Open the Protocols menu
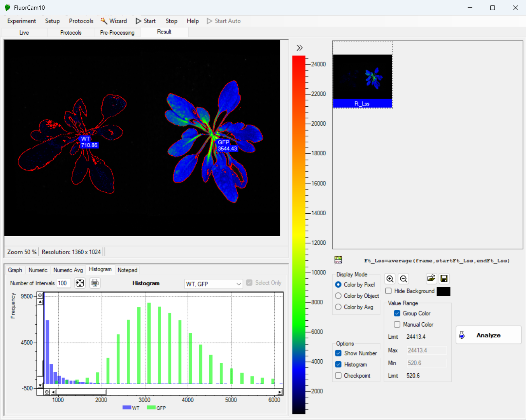The width and height of the screenshot is (526, 420). pyautogui.click(x=81, y=21)
